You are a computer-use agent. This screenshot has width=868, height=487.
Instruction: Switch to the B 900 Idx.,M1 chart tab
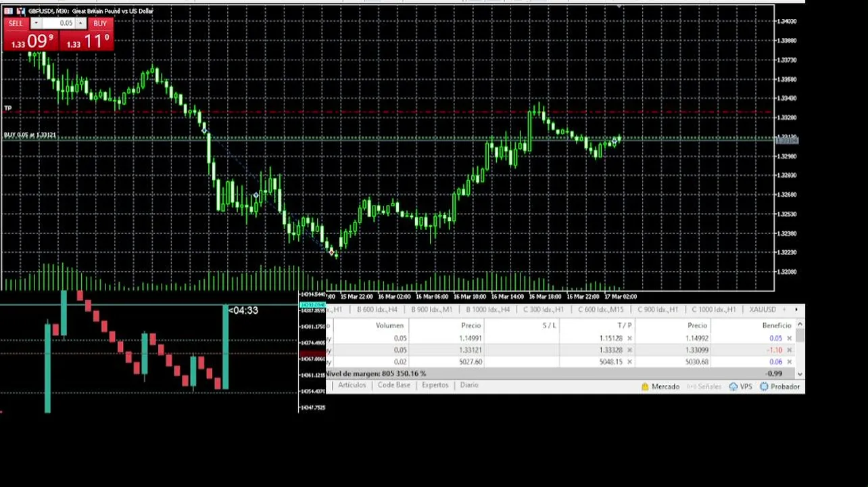point(431,310)
